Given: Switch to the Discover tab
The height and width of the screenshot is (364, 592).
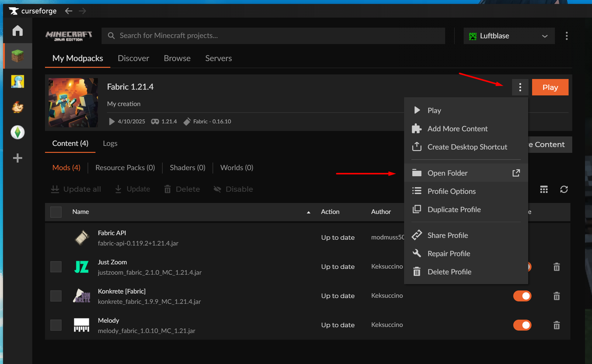Looking at the screenshot, I should [x=133, y=58].
